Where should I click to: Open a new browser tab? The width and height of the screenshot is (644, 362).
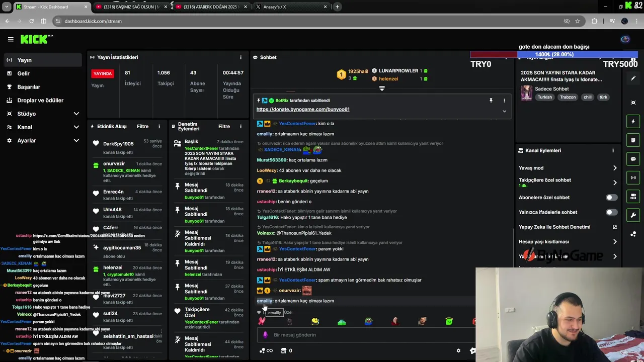pyautogui.click(x=337, y=7)
